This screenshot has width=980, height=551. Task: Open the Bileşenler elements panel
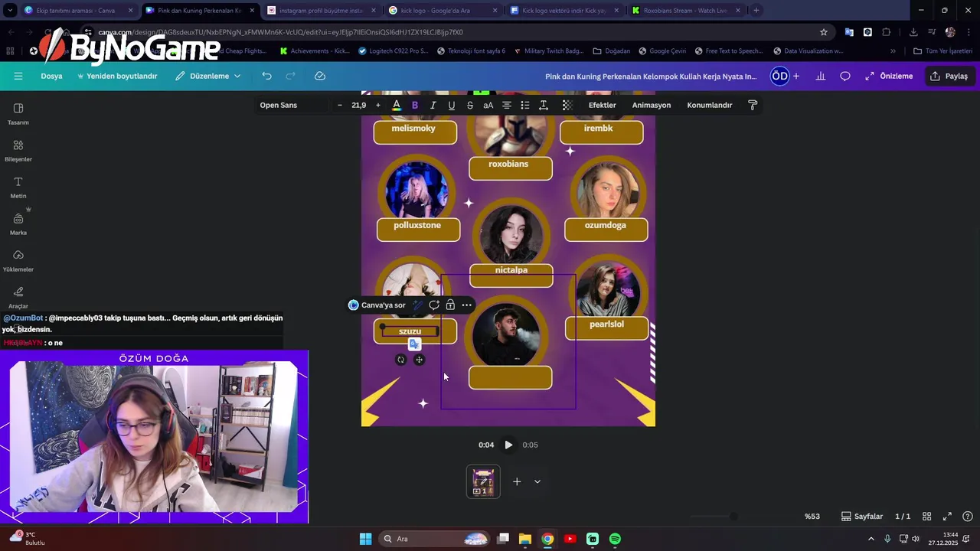tap(18, 150)
